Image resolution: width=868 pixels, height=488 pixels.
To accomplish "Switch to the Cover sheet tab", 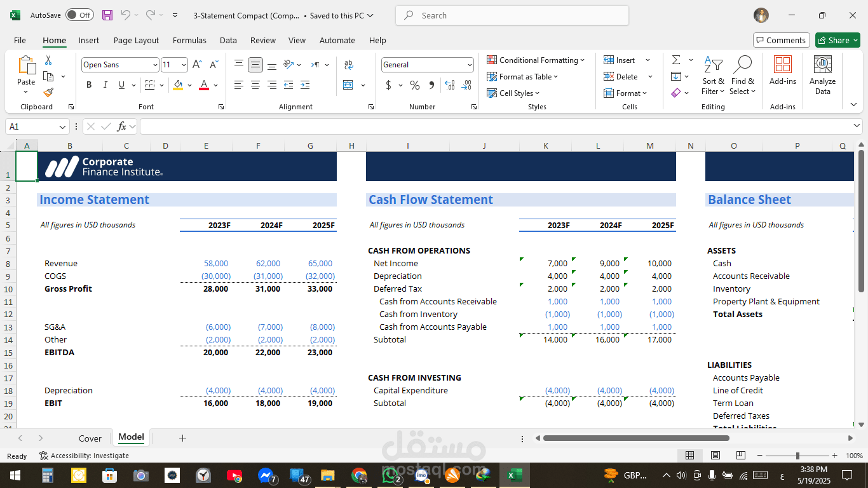I will click(90, 438).
